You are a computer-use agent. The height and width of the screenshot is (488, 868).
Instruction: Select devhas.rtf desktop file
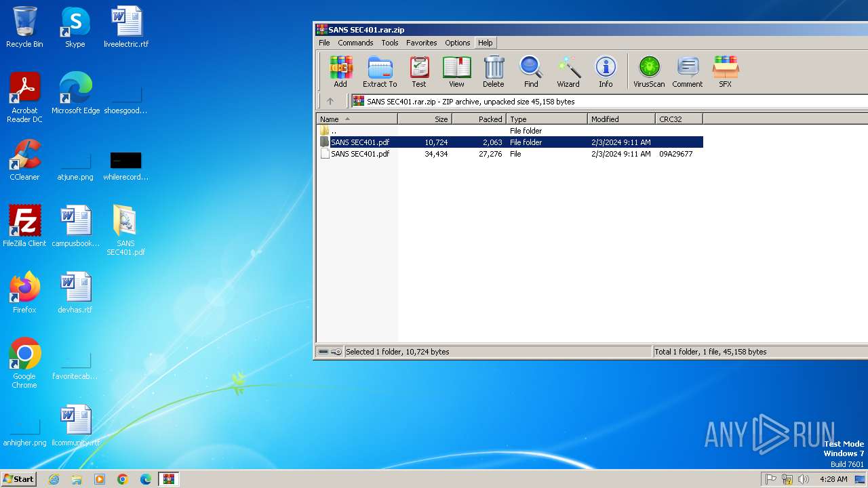click(x=75, y=293)
